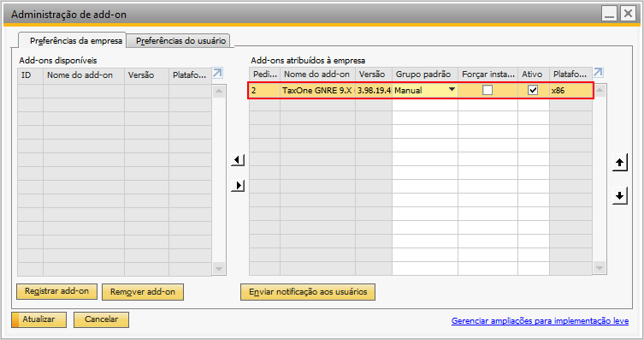This screenshot has width=644, height=340.
Task: Click the Registrar add-on button
Action: 56,291
